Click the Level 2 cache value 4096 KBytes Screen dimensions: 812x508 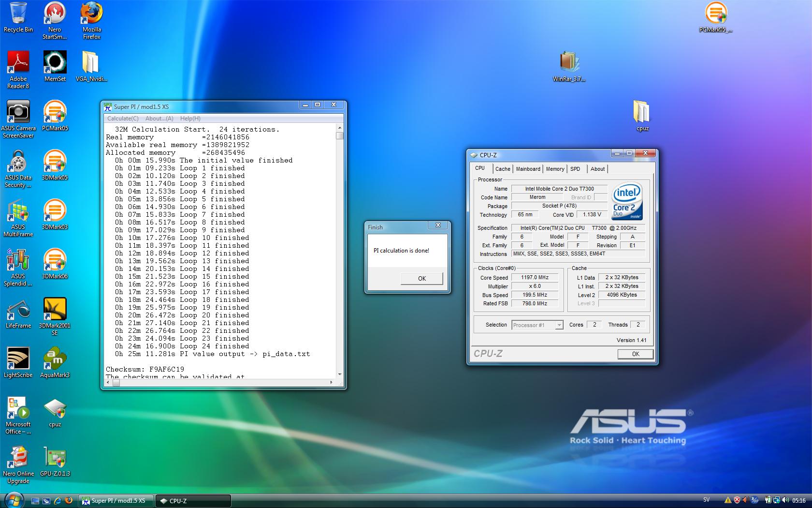pyautogui.click(x=622, y=295)
